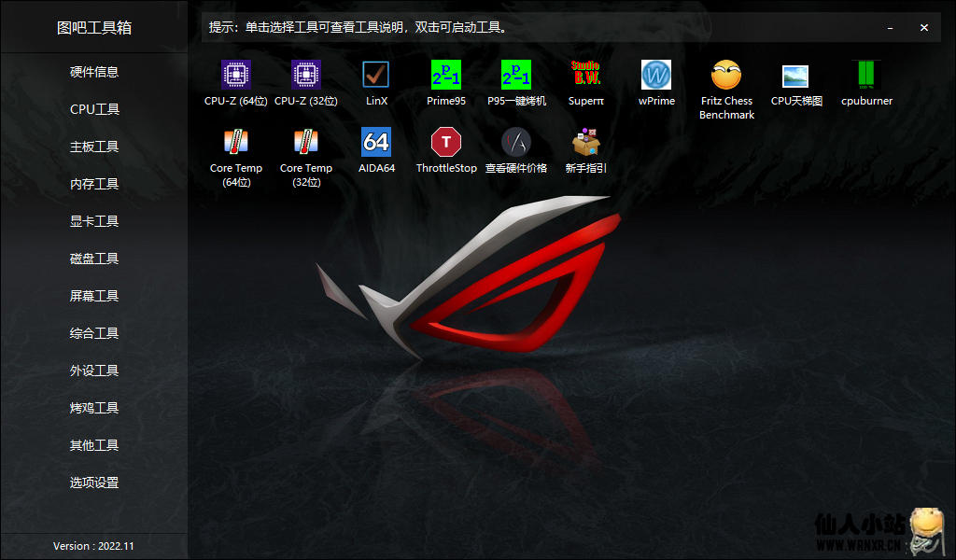Switch to 外设工具 category
The width and height of the screenshot is (956, 560).
pos(94,371)
